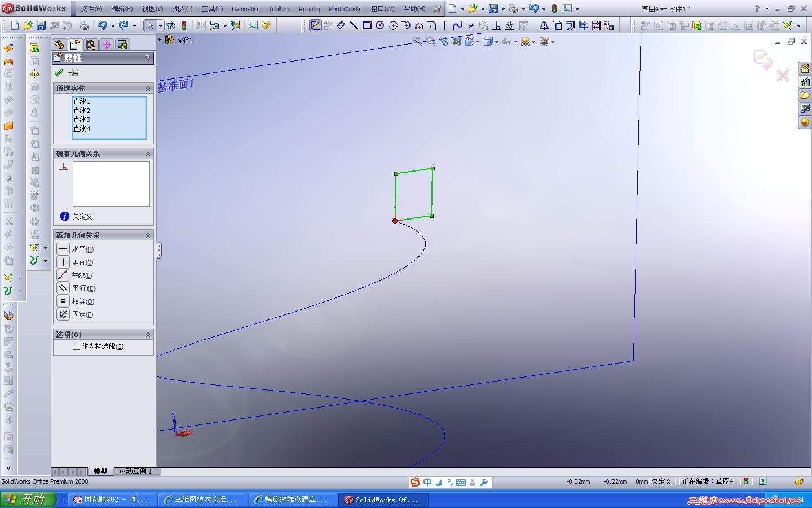The width and height of the screenshot is (812, 508).
Task: Collapse the add relations section
Action: click(148, 235)
